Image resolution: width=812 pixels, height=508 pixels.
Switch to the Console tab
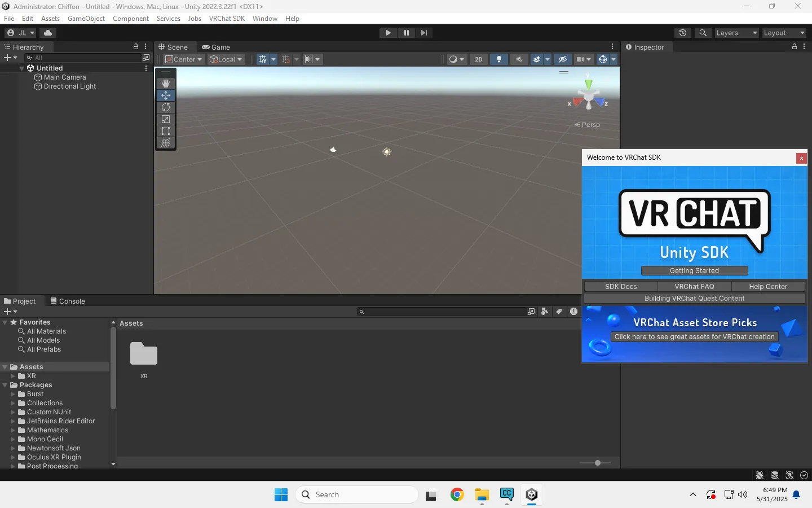click(x=68, y=301)
